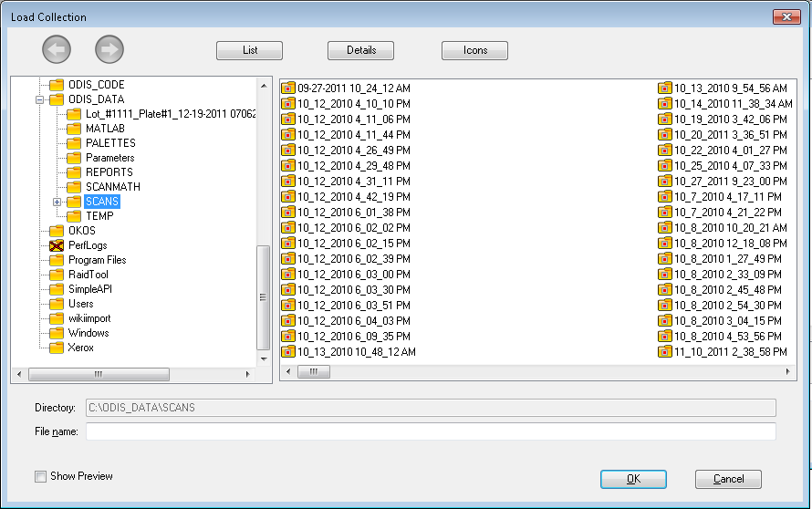Click the 10_20_2011 3_36_51 PM folder icon
This screenshot has width=812, height=509.
(665, 134)
